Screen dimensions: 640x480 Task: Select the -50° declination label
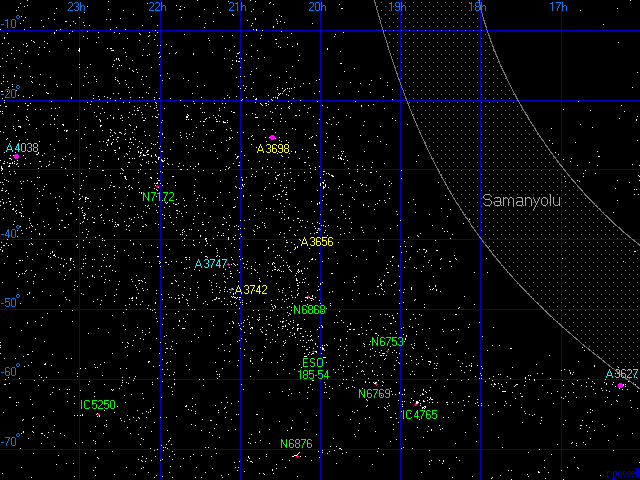(x=10, y=302)
